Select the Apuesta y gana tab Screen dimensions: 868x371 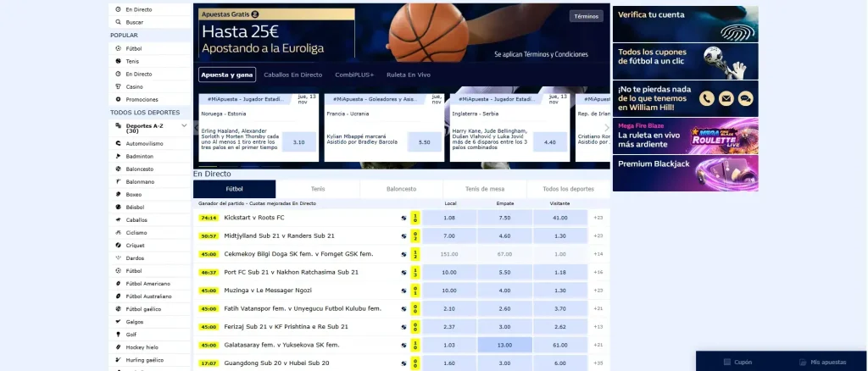click(x=227, y=75)
